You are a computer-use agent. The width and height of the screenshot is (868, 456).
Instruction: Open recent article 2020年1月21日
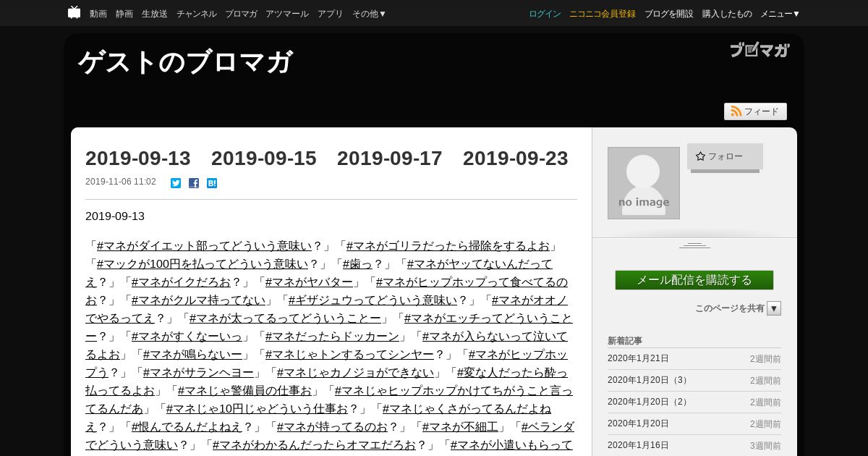click(x=638, y=358)
